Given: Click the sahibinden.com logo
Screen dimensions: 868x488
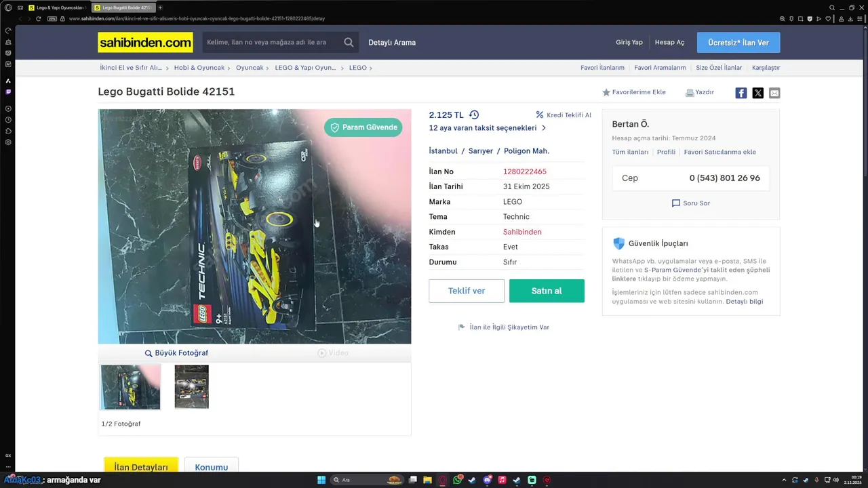Looking at the screenshot, I should coord(145,43).
